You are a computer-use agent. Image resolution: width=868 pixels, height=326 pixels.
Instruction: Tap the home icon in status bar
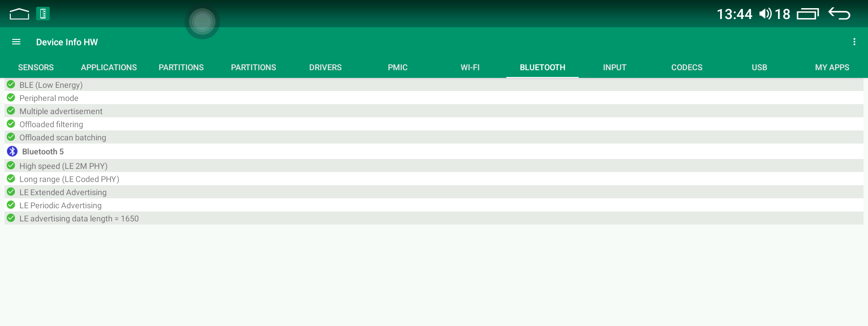[x=19, y=14]
